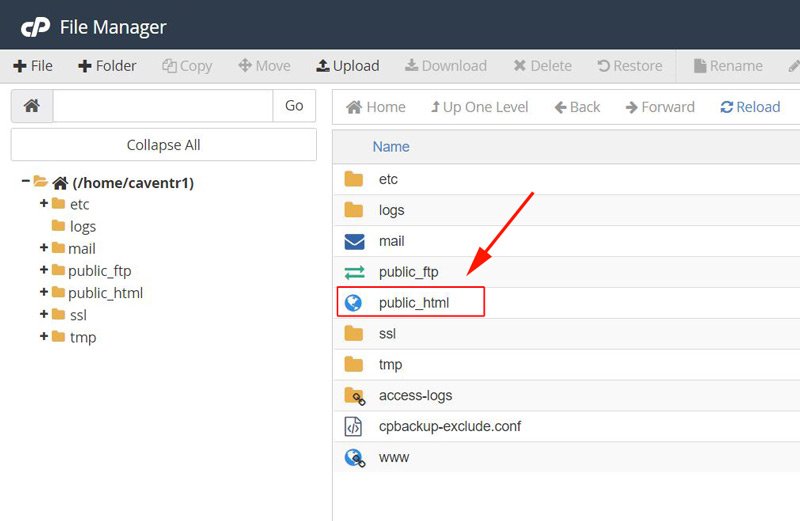Viewport: 800px width, 521px height.
Task: Collapse the /home/caventr1 root node
Action: point(25,180)
